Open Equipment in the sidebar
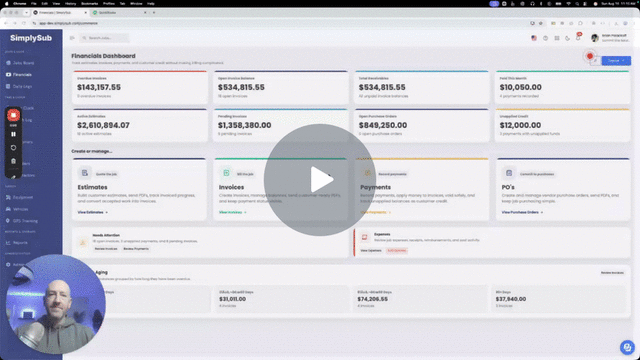Image resolution: width=640 pixels, height=360 pixels. [x=20, y=197]
